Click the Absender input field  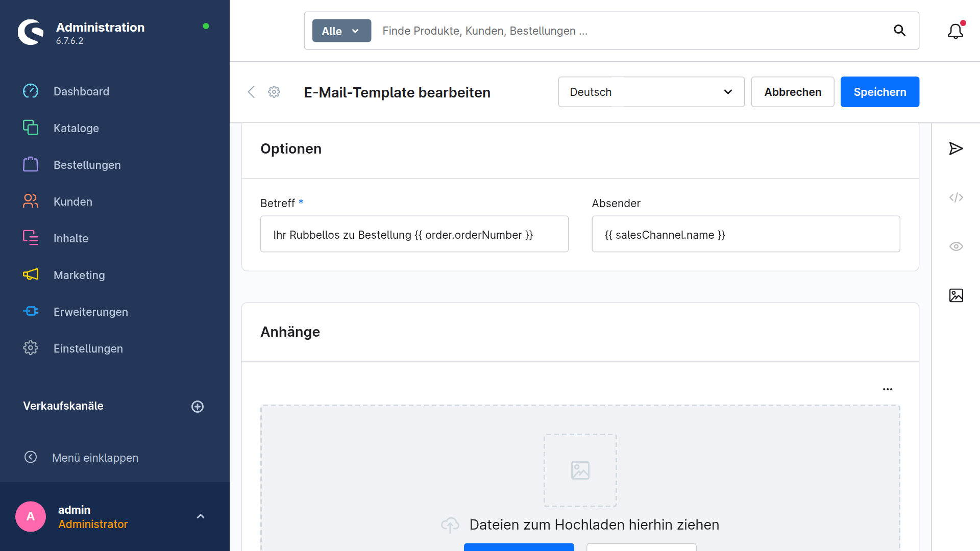[x=746, y=234]
